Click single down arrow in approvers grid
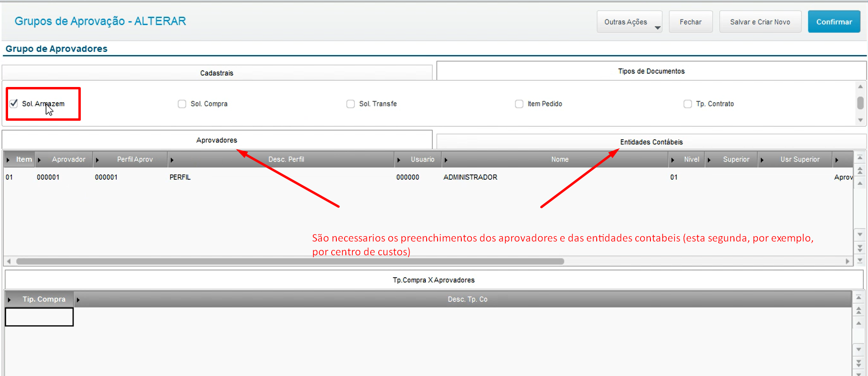 point(860,234)
